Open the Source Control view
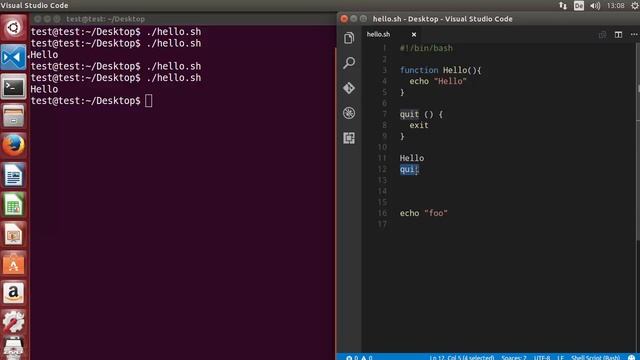The image size is (640, 360). (x=349, y=88)
